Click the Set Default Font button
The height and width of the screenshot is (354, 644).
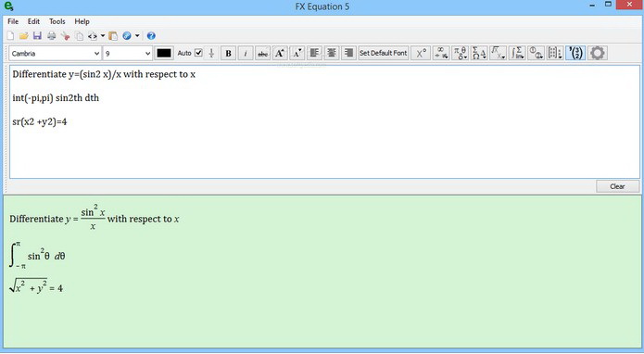pyautogui.click(x=384, y=54)
